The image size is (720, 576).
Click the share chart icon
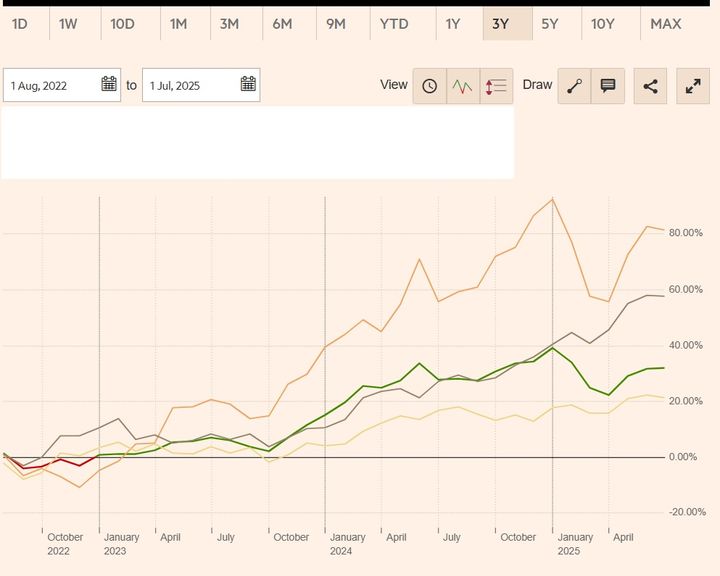click(650, 86)
